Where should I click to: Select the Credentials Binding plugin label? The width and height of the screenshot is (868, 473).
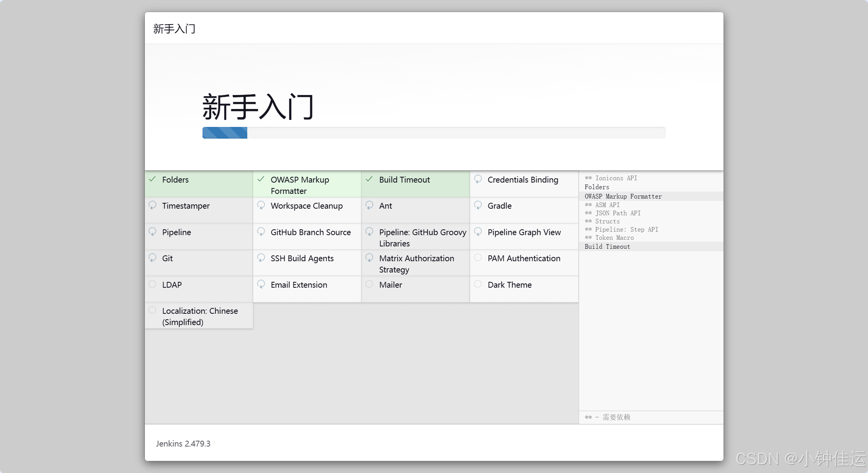point(523,179)
